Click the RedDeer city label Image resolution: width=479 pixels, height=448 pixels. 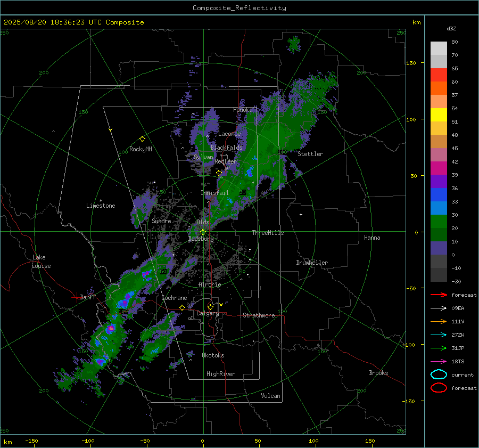(x=226, y=161)
